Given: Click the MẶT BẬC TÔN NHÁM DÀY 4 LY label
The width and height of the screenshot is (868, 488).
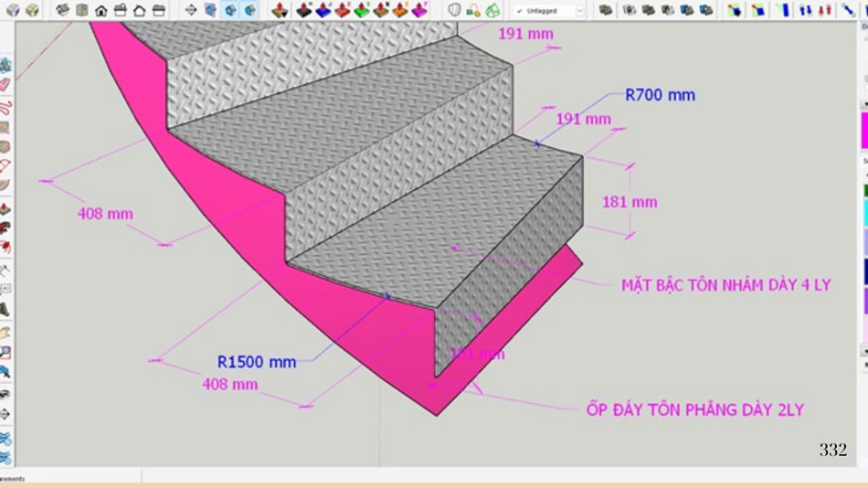Looking at the screenshot, I should 725,285.
